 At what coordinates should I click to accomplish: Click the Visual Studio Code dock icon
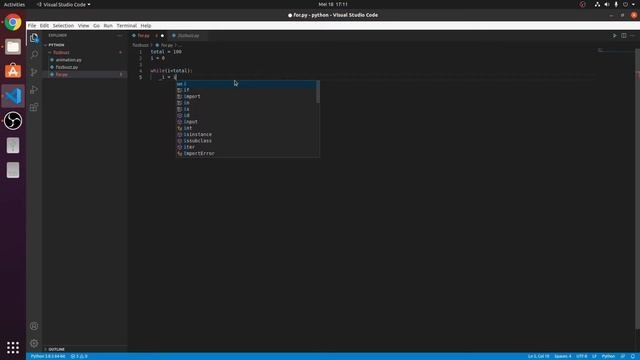[x=13, y=96]
